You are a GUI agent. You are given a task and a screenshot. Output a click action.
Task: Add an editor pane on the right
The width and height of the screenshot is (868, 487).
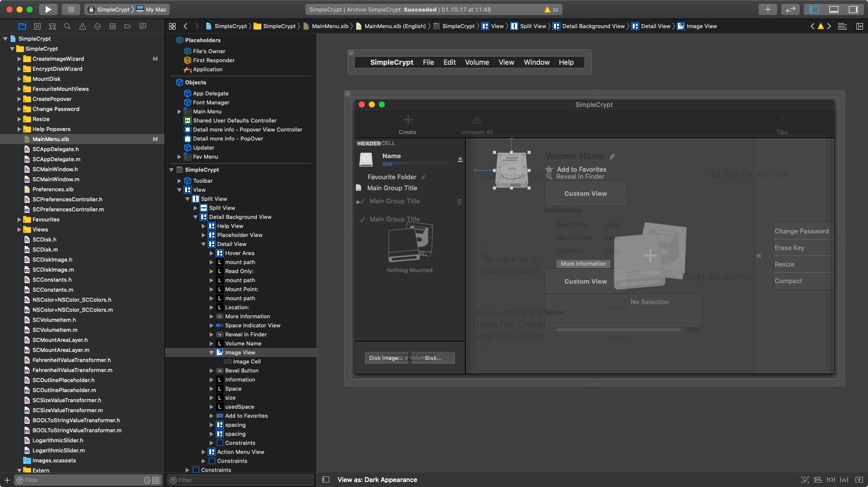[859, 26]
